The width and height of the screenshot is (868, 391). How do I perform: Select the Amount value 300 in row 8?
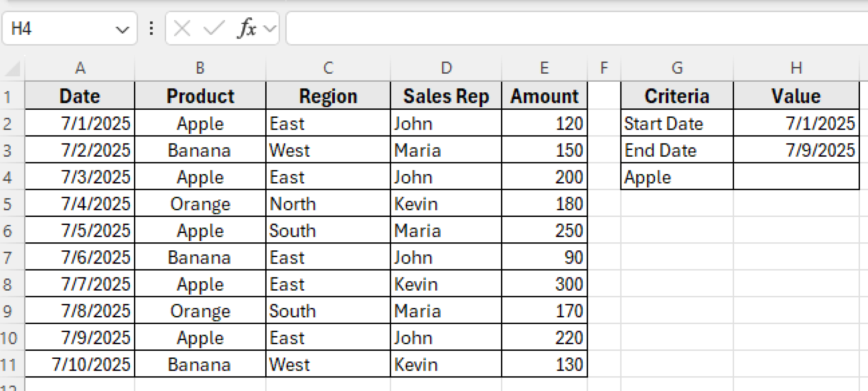545,284
